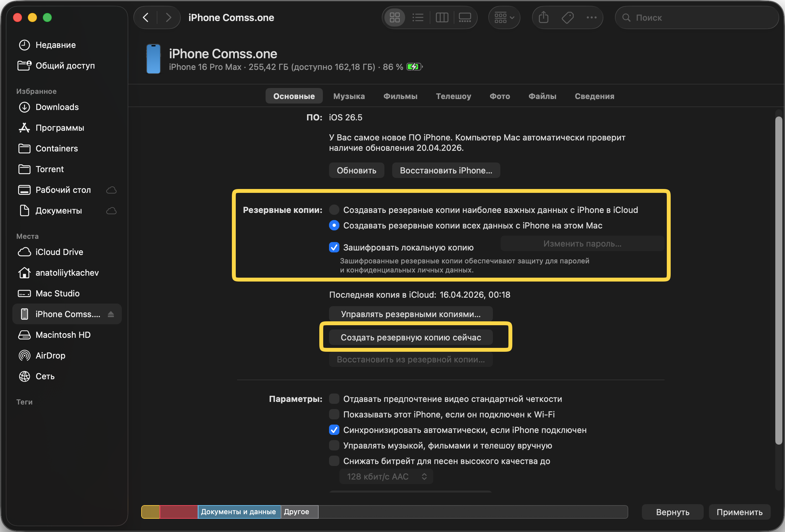
Task: Click the Применить button
Action: 739,512
